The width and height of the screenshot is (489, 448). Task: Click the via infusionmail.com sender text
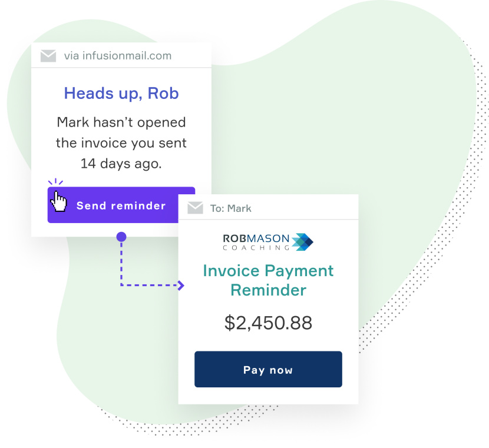[118, 56]
